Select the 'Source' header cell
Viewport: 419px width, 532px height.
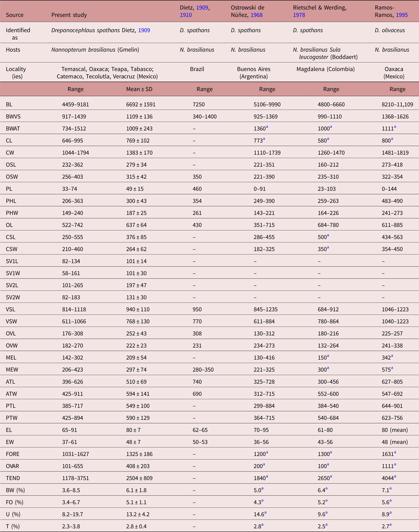point(15,15)
